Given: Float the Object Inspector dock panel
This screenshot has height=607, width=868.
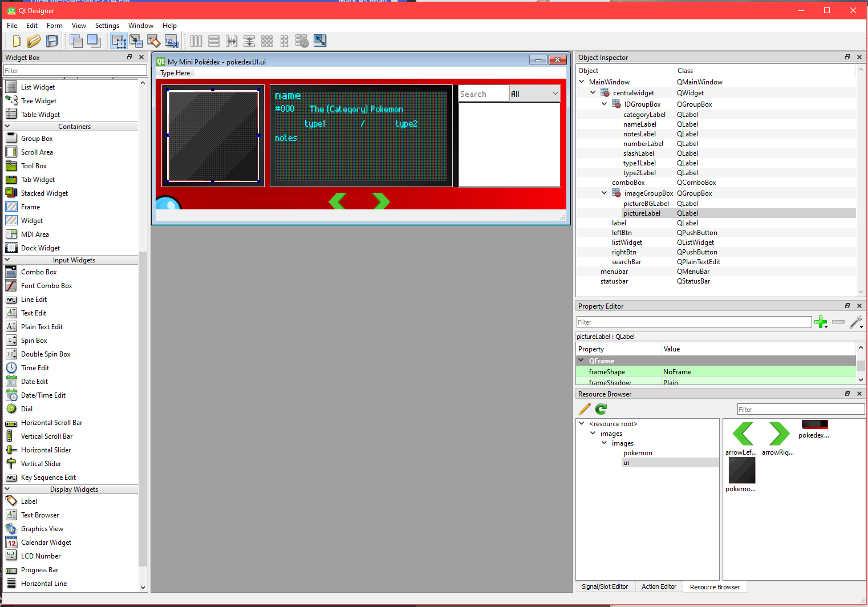Looking at the screenshot, I should pyautogui.click(x=847, y=57).
